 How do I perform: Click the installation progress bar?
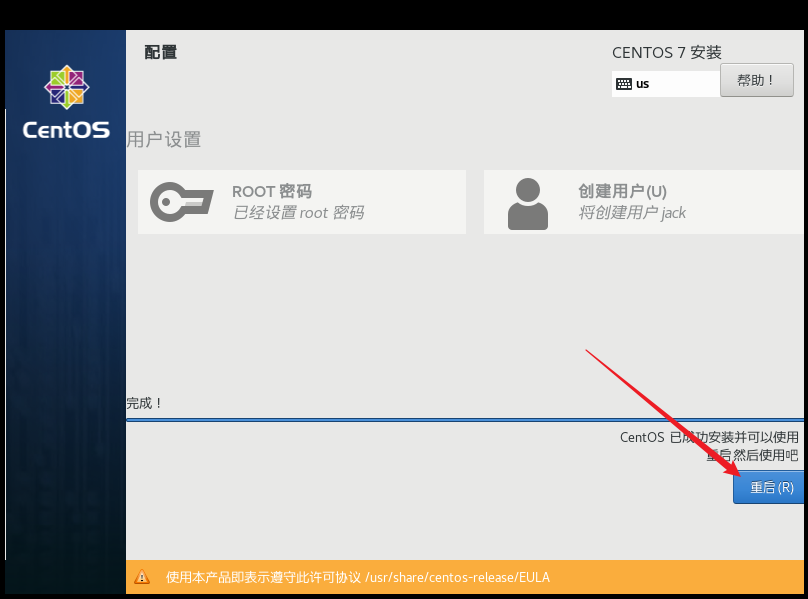point(465,420)
